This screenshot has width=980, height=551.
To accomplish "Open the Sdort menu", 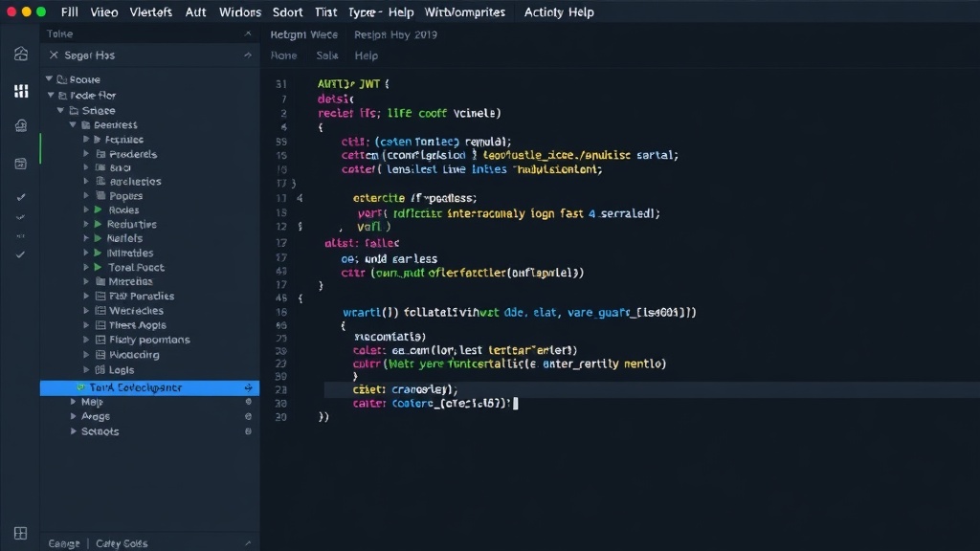I will tap(287, 11).
